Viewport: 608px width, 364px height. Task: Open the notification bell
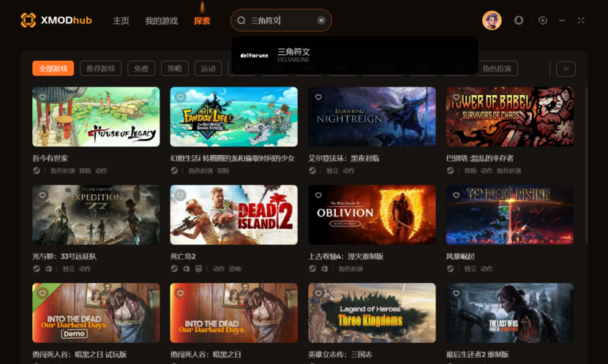(x=519, y=20)
